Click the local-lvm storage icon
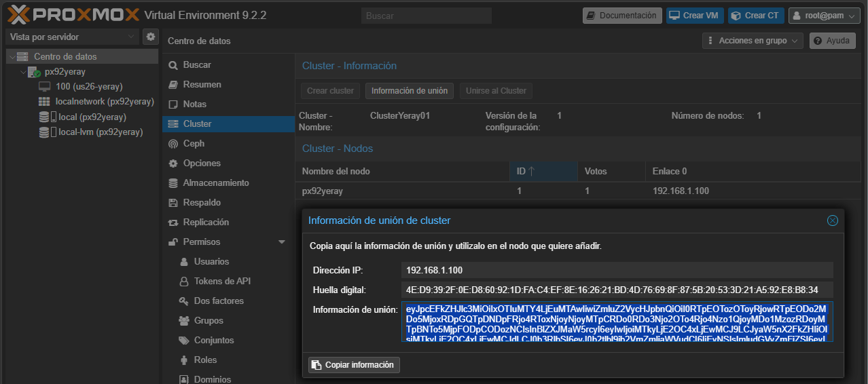Viewport: 868px width, 384px height. pos(48,132)
